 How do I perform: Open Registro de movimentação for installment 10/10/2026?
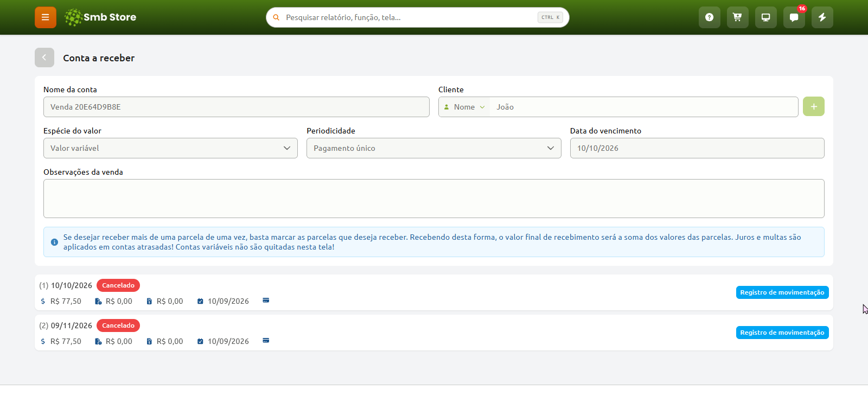pos(782,292)
